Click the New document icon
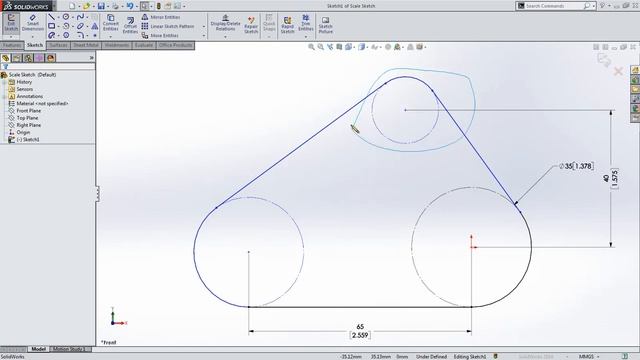 pyautogui.click(x=72, y=6)
